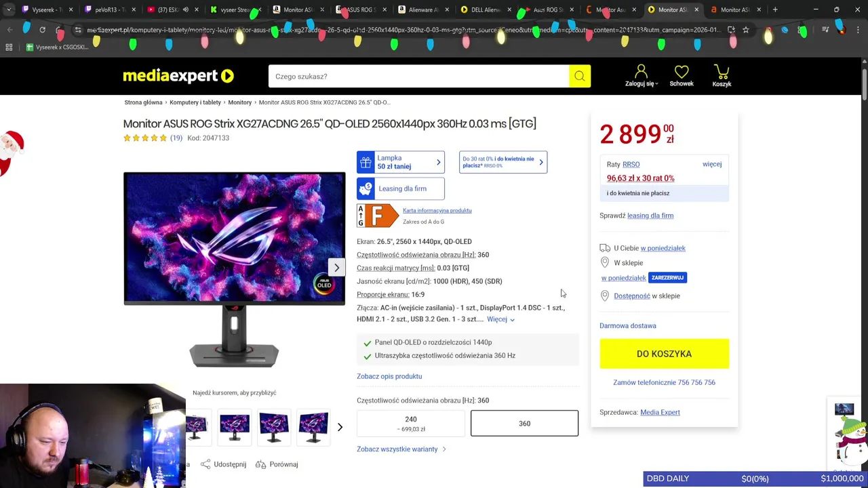Image resolution: width=868 pixels, height=488 pixels.
Task: Click the yellow search magnifier icon
Action: click(580, 77)
